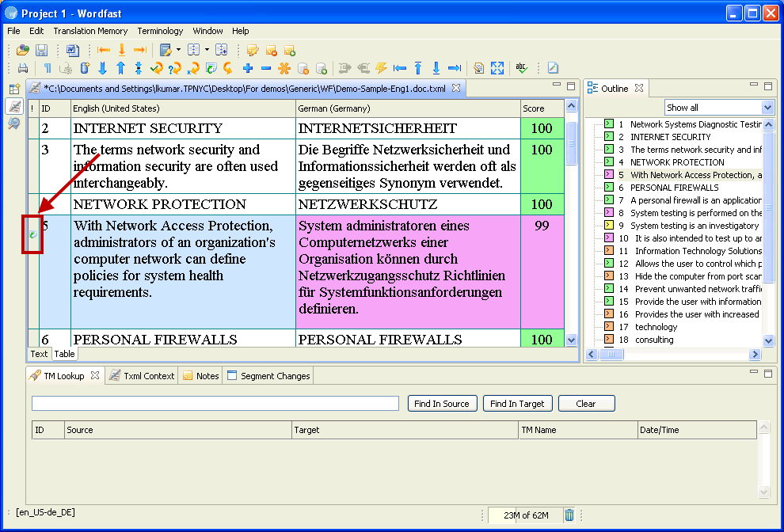
Task: Click the orange asterisk icon
Action: tap(284, 68)
